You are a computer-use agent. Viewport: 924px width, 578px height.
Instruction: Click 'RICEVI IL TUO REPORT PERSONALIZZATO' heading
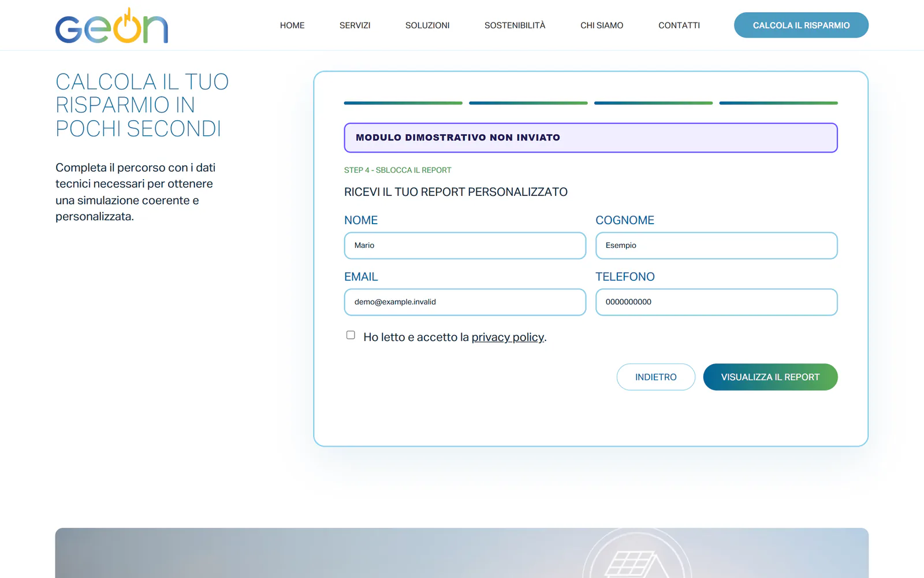pos(456,192)
